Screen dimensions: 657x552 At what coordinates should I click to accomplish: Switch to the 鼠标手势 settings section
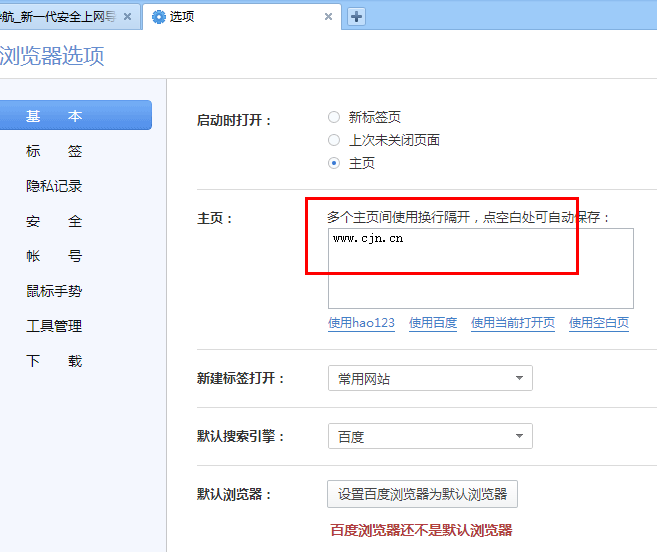click(54, 291)
